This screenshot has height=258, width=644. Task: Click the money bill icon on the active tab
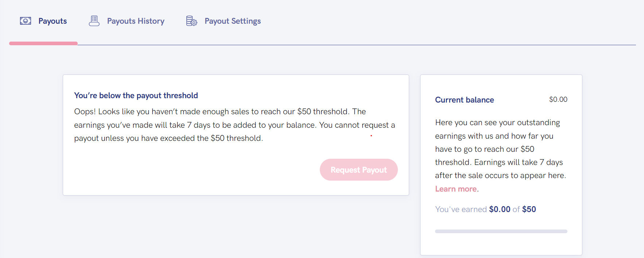pos(25,21)
